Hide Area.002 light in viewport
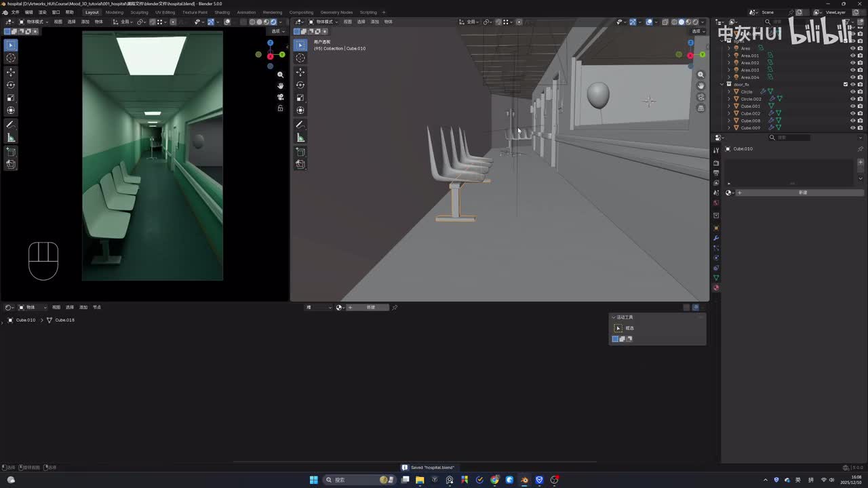This screenshot has height=488, width=868. point(852,63)
